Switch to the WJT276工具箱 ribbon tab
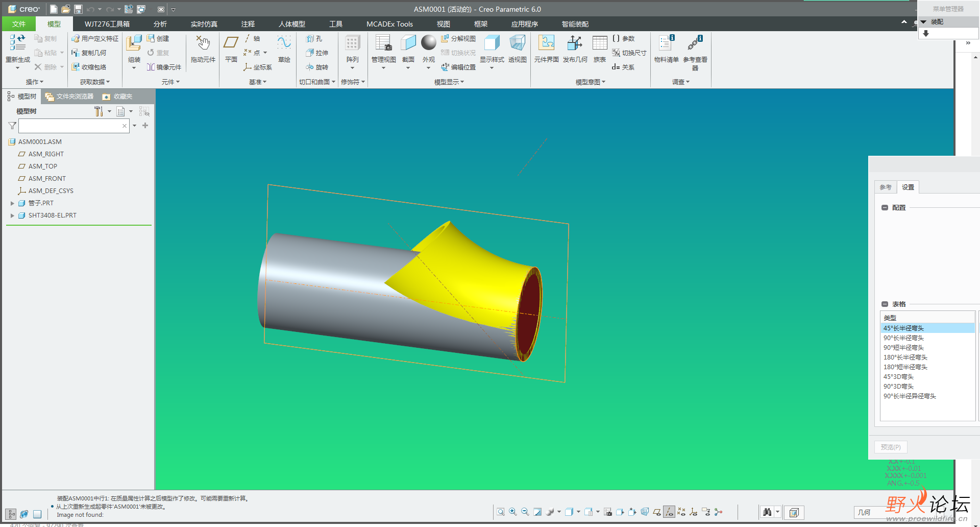Screen dimensions: 980x527 click(107, 24)
